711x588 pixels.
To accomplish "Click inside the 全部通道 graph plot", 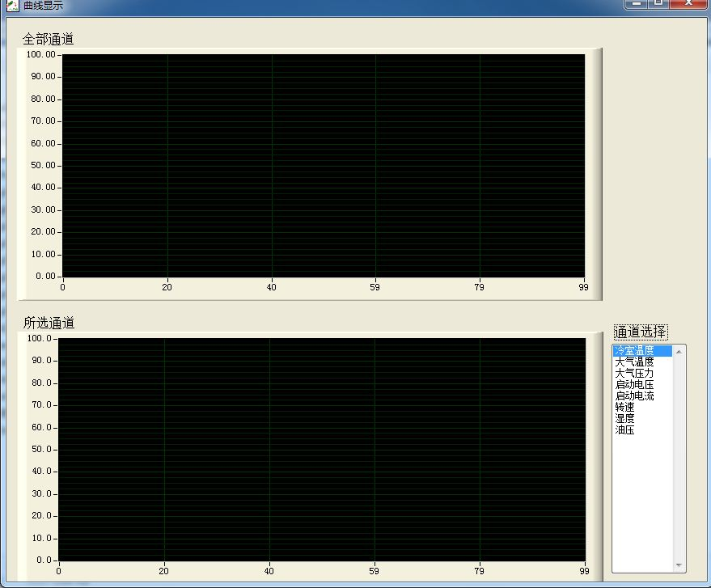I will 324,166.
